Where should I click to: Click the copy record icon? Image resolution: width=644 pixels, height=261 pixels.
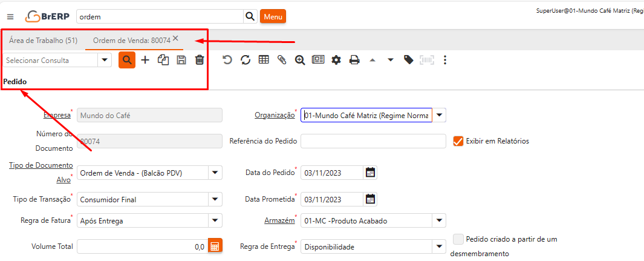pos(163,60)
